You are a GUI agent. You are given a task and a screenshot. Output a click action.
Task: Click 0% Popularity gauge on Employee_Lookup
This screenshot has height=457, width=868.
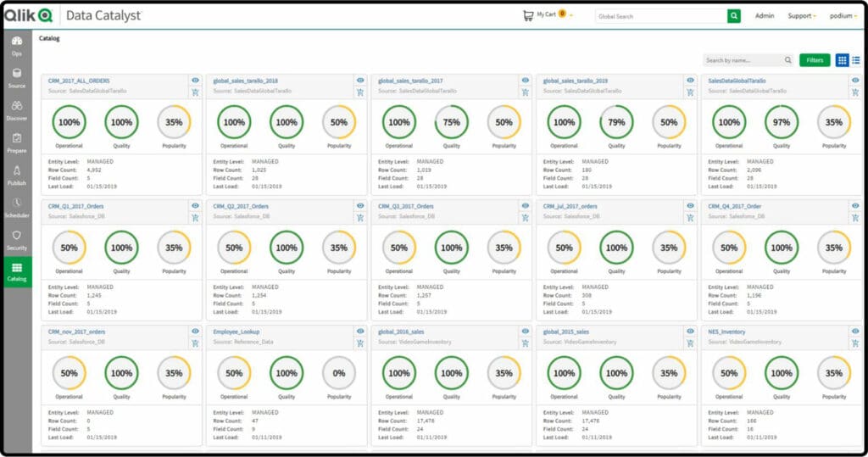pos(339,373)
